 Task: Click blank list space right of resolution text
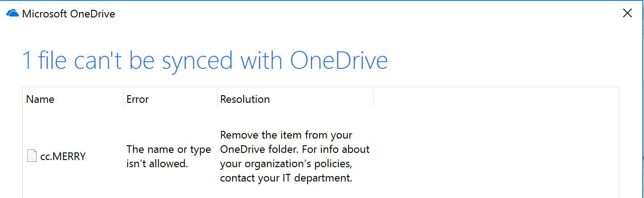pyautogui.click(x=495, y=156)
